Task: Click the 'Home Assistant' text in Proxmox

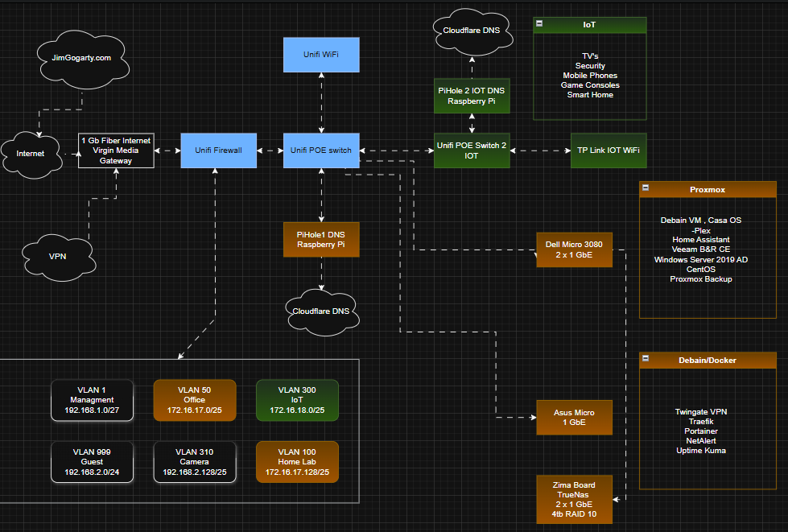Action: 701,240
